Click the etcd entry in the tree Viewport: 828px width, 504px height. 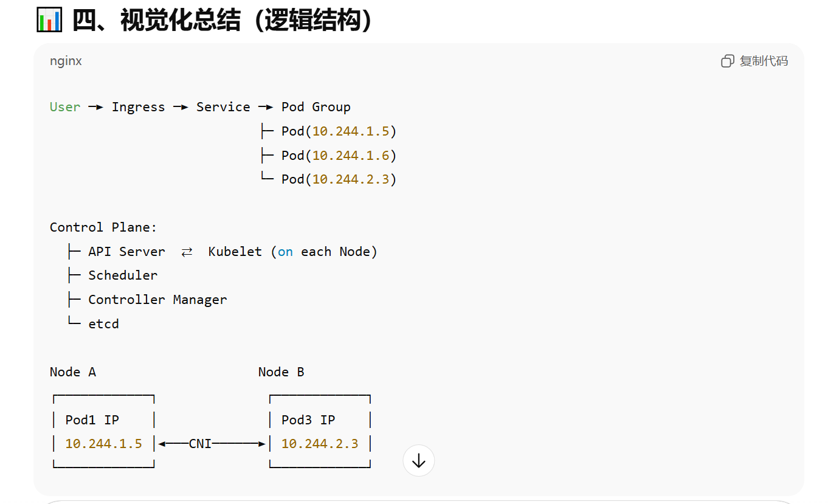(103, 324)
